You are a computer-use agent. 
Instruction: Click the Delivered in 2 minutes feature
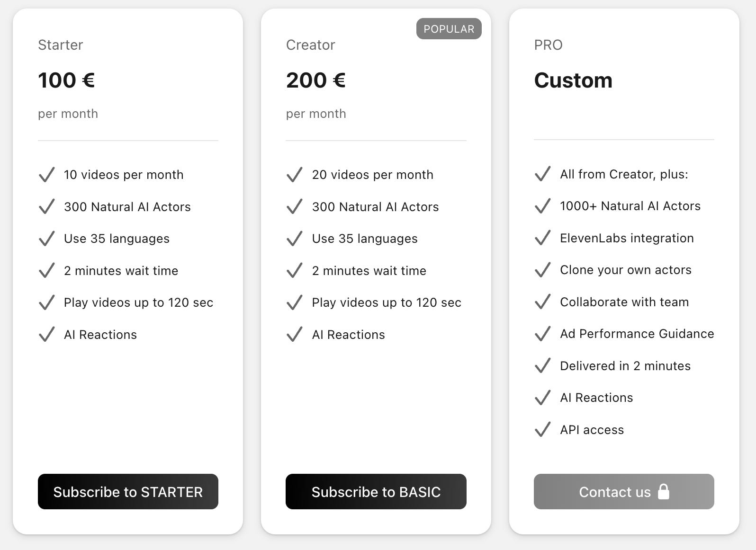(x=625, y=366)
